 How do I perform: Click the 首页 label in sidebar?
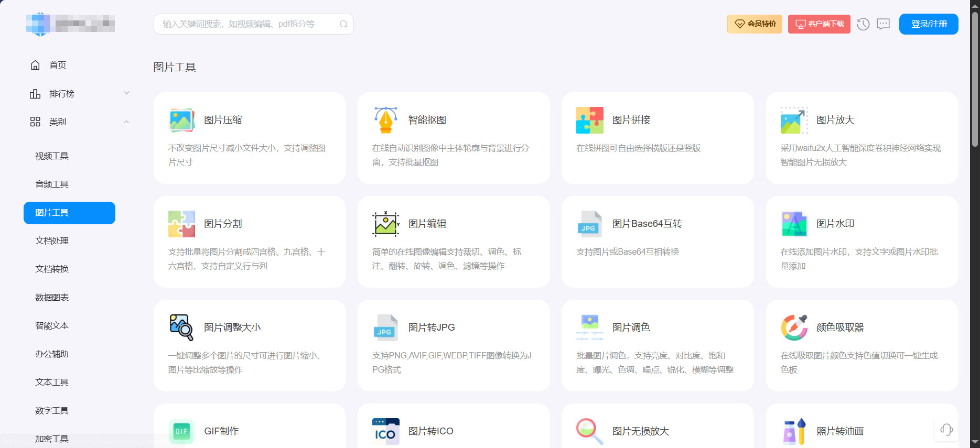(x=58, y=65)
